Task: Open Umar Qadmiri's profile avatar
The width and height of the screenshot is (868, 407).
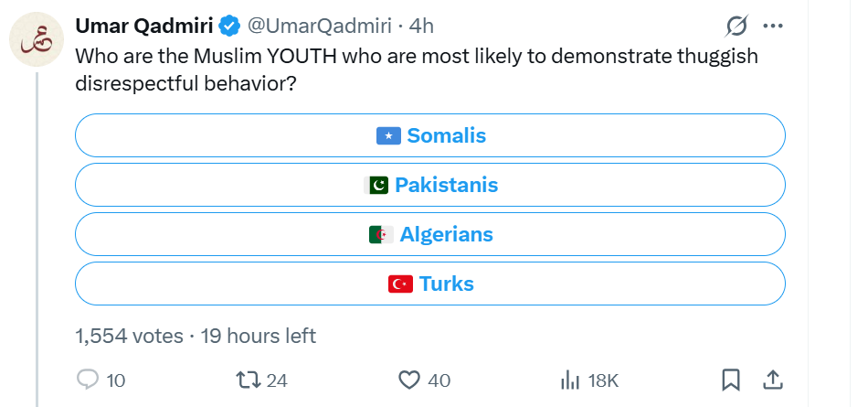Action: click(x=37, y=40)
